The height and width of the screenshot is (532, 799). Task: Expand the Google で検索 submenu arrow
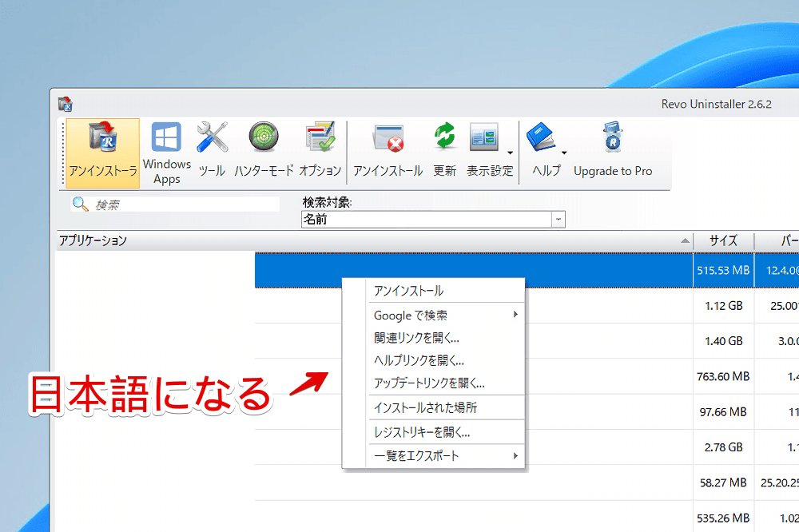(515, 315)
